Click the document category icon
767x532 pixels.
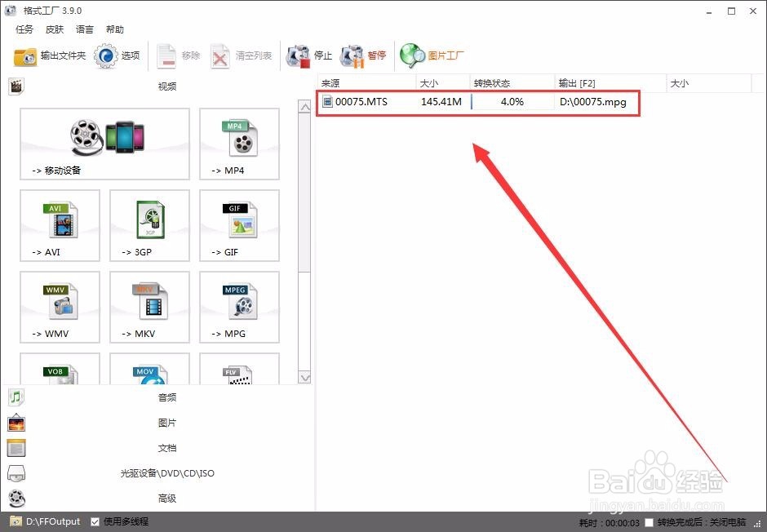click(x=16, y=448)
